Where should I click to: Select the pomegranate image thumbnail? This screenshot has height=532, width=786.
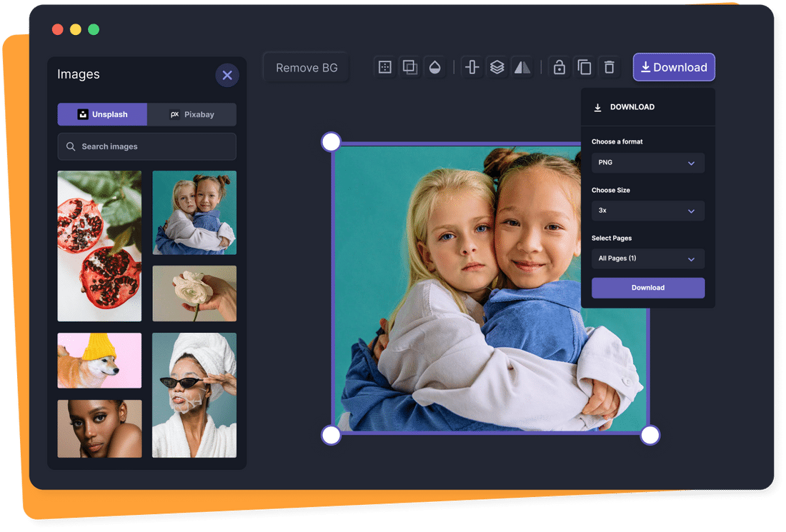click(x=99, y=246)
